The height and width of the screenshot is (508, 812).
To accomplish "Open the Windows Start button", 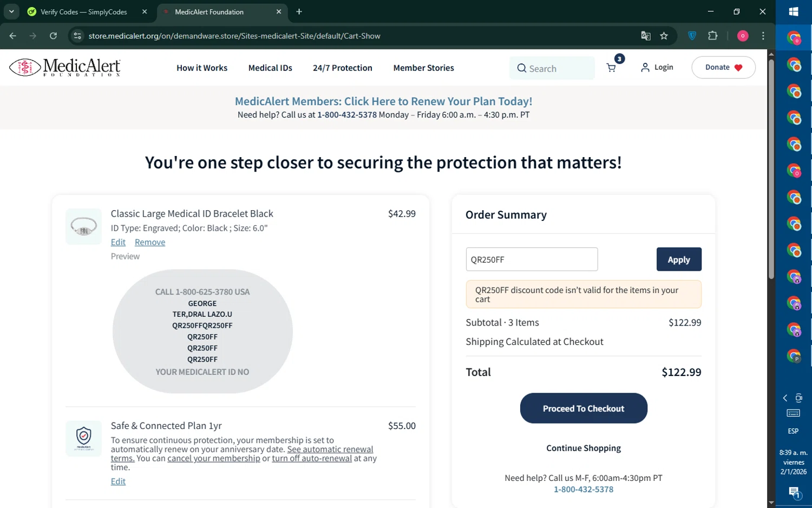I will pos(794,11).
